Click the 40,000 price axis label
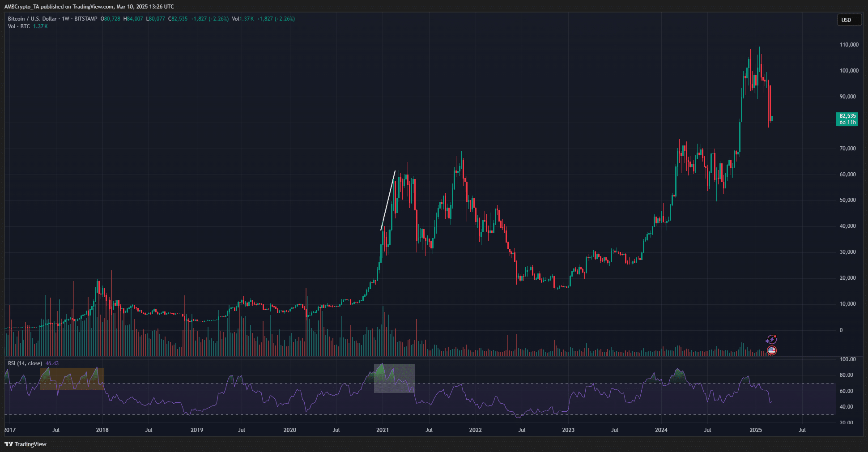Image resolution: width=868 pixels, height=452 pixels. (x=847, y=226)
